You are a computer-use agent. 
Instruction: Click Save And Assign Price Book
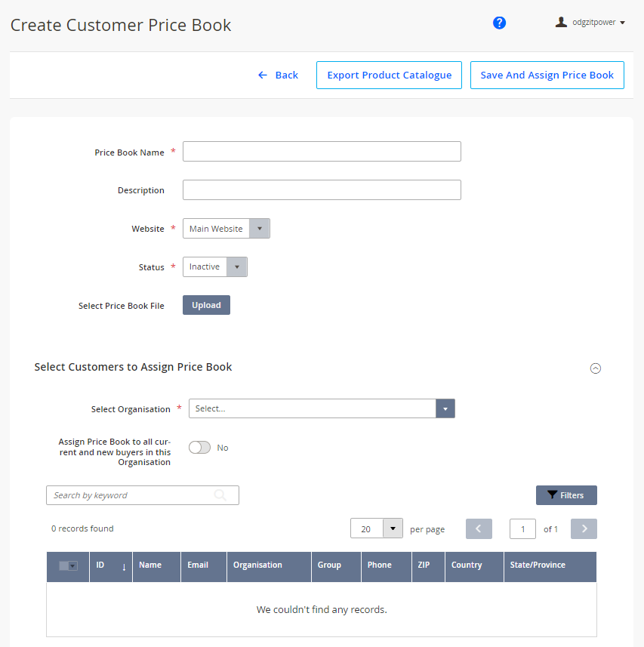coord(547,75)
